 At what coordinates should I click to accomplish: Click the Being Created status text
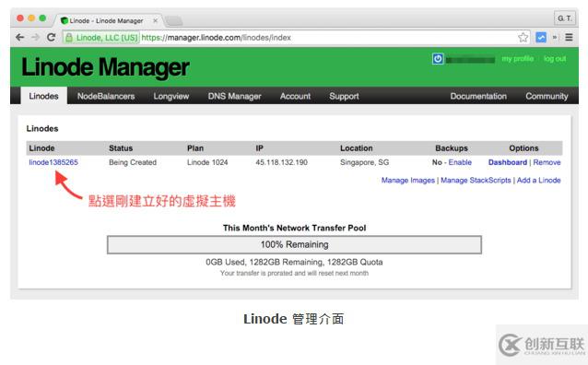(133, 162)
